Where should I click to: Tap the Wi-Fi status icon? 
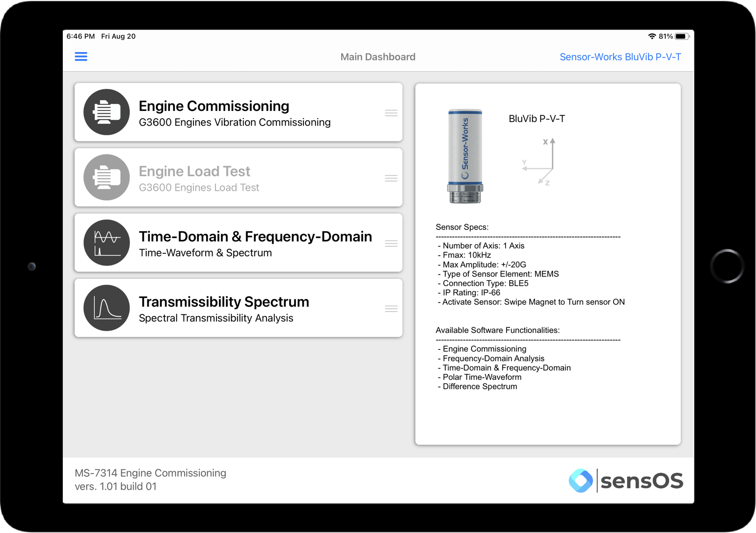pos(652,36)
